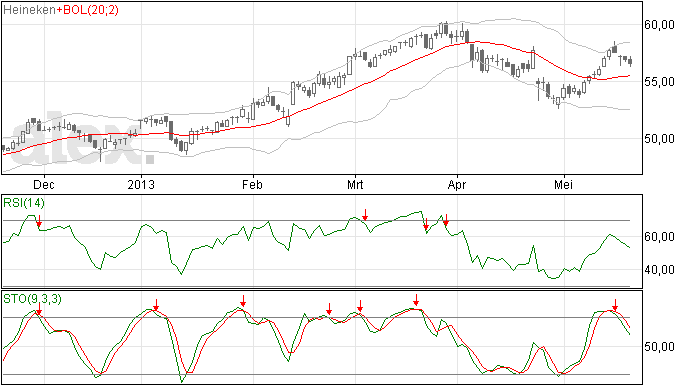690x387 pixels.
Task: Click the STO sell signal arrow in Mei
Action: 615,305
